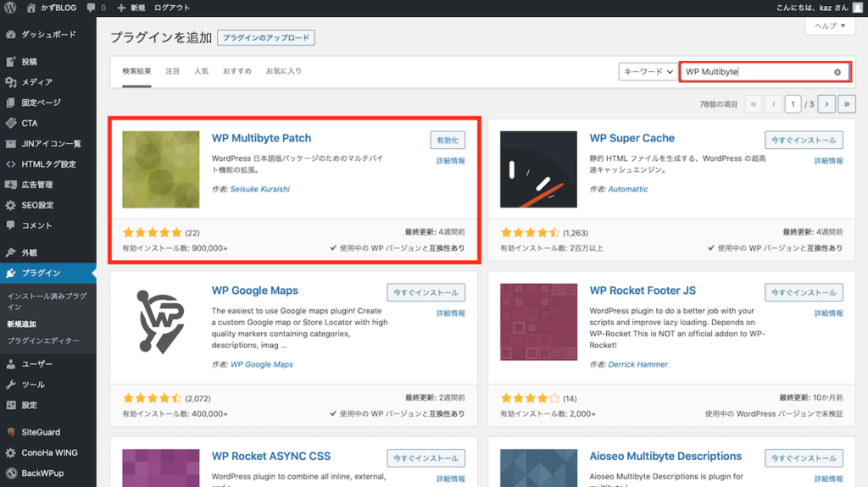Screen dimensions: 868x487
Task: Click the plus 新規 item in admin bar
Action: coord(131,8)
